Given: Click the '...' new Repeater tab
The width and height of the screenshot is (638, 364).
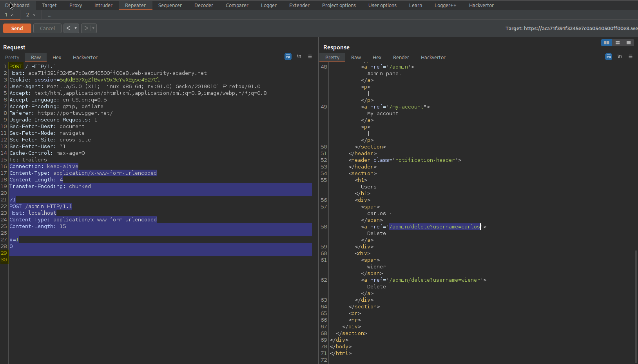Looking at the screenshot, I should pyautogui.click(x=50, y=15).
